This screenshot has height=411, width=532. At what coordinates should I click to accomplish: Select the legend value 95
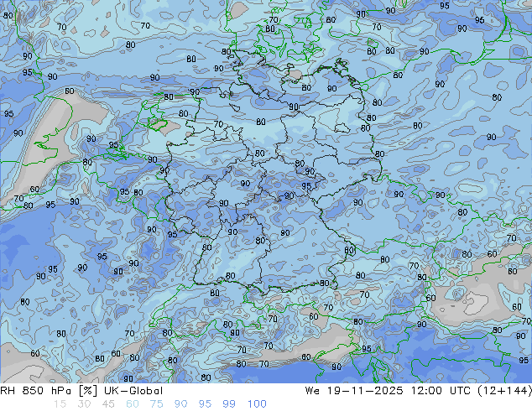pos(205,404)
